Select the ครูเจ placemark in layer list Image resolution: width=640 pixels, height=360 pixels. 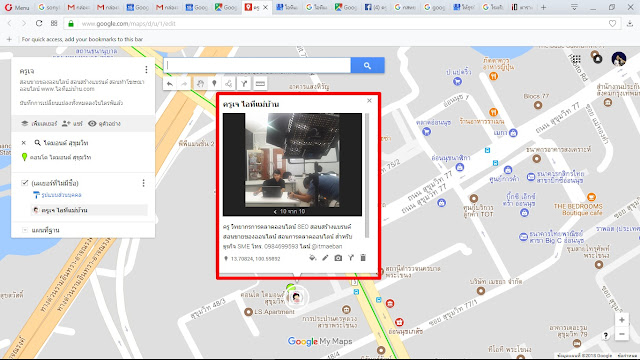tap(89, 210)
